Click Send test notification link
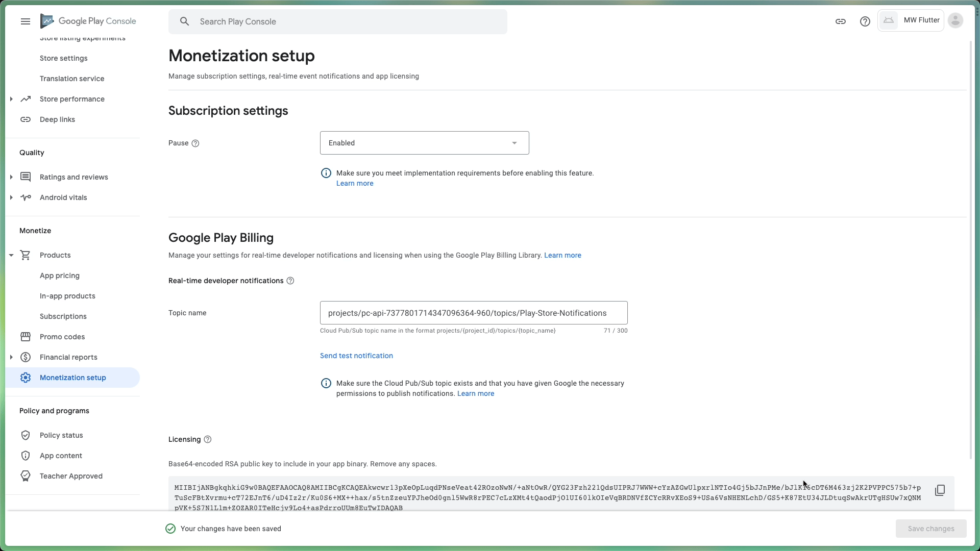Viewport: 980px width, 551px height. 356,356
